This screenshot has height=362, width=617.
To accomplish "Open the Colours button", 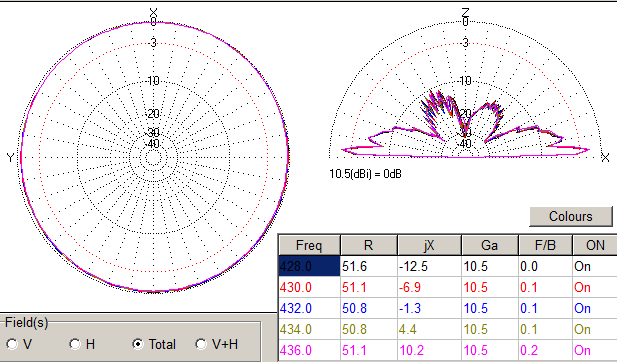I will click(x=571, y=216).
